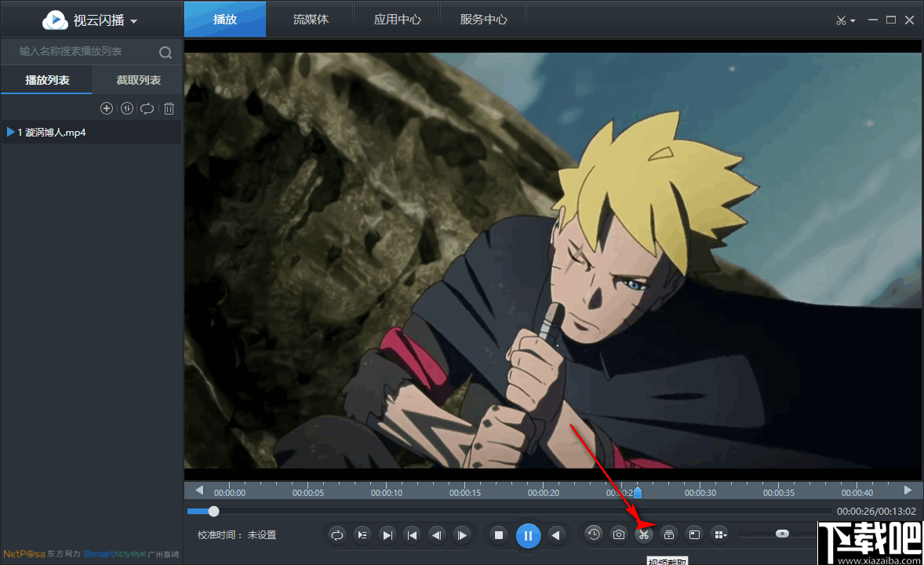Click the video clip scissors icon
The height and width of the screenshot is (565, 924).
point(643,535)
